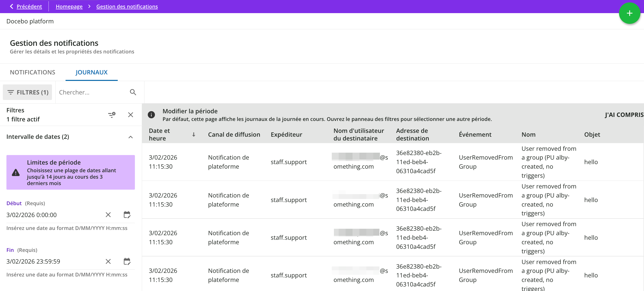The image size is (644, 291).
Task: Click Canal de diffusion column header
Action: coord(234,135)
